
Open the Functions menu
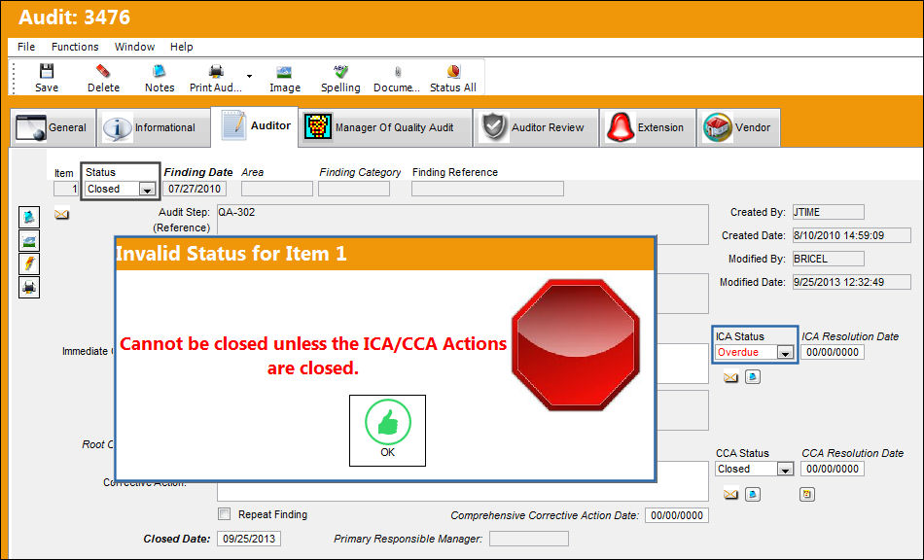point(75,47)
